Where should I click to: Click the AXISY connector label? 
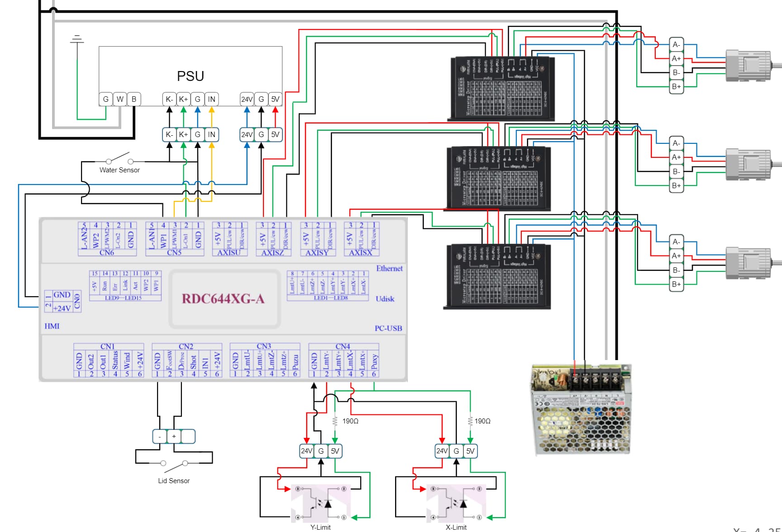click(317, 252)
